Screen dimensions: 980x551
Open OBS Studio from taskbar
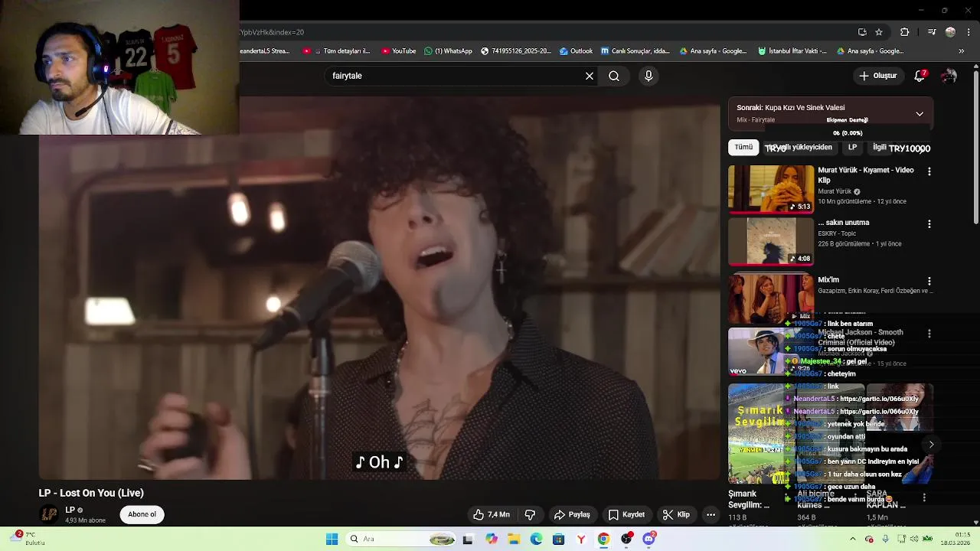coord(626,539)
